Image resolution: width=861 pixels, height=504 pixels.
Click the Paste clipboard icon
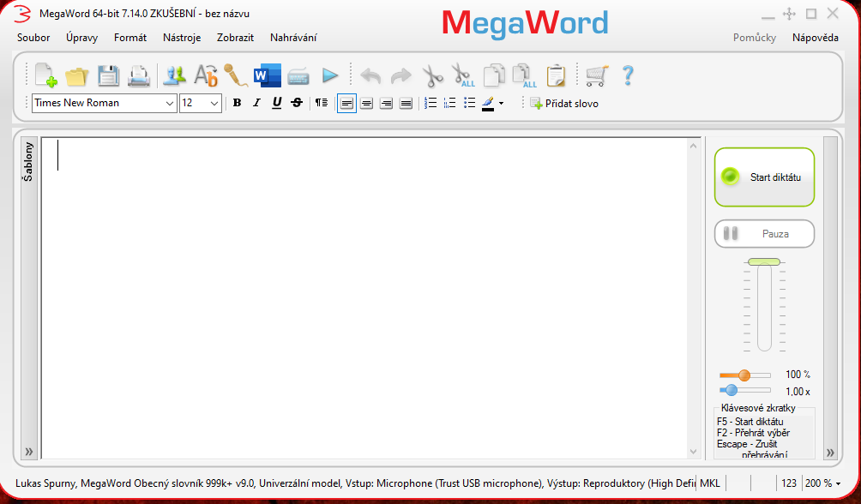pyautogui.click(x=556, y=76)
